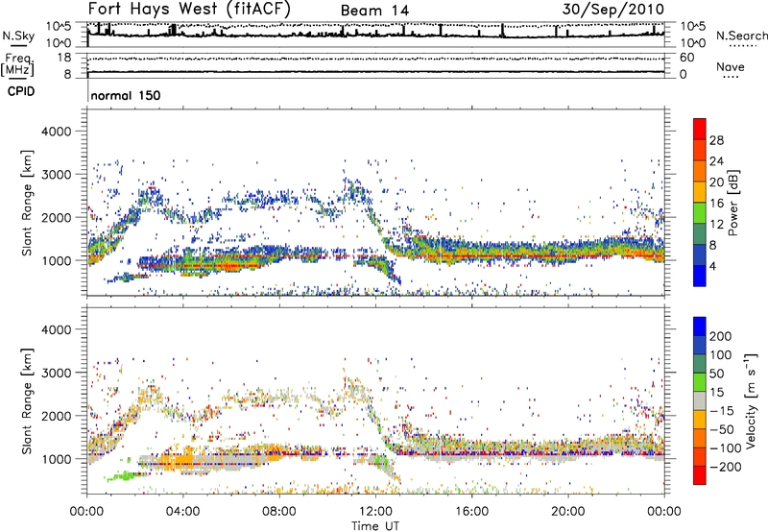This screenshot has height=532, width=768.
Task: Click the 'Time UT' axis title
Action: [375, 526]
